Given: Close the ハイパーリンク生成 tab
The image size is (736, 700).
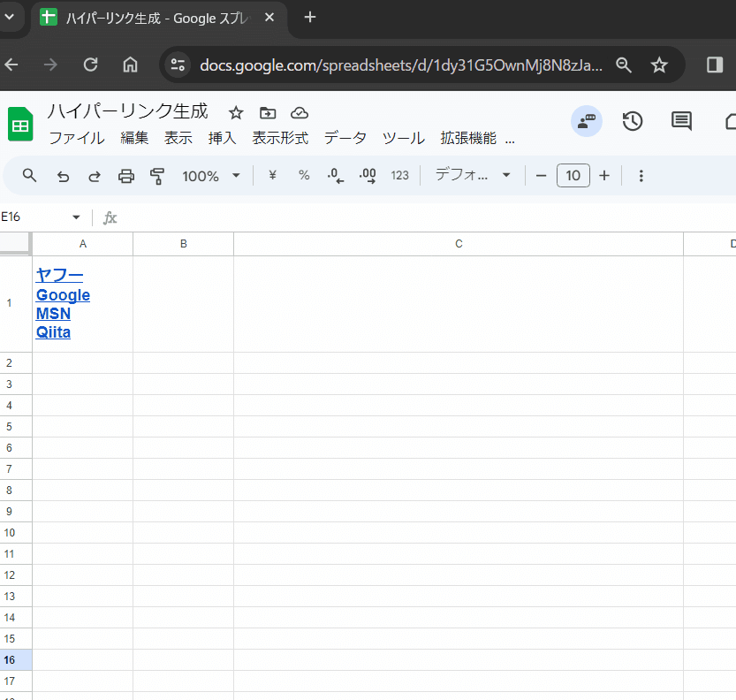Looking at the screenshot, I should [269, 18].
